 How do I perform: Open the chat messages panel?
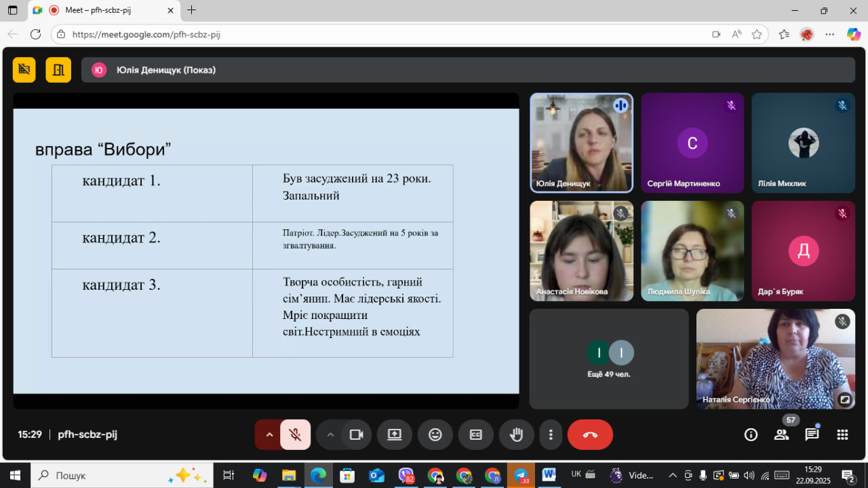812,435
